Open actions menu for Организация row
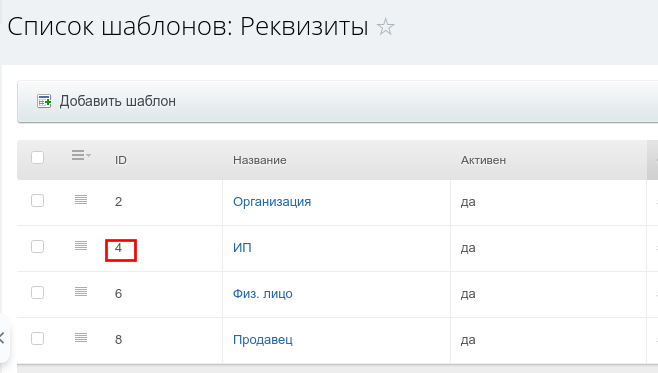Screen dimensions: 658x373 81,200
